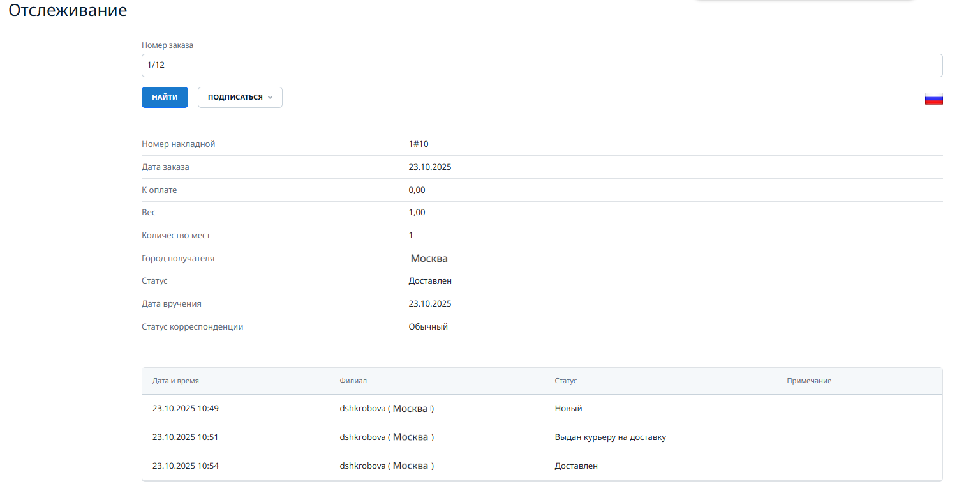Viewport: 980px width, 486px height.
Task: Focus the Номер заказа input field
Action: (541, 65)
